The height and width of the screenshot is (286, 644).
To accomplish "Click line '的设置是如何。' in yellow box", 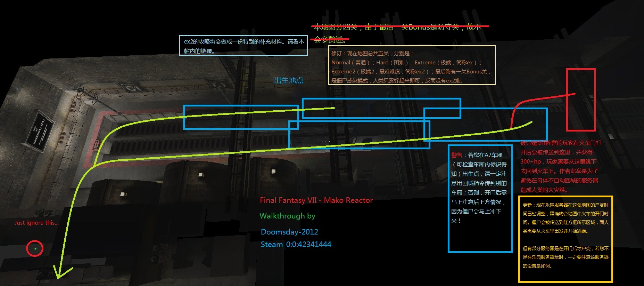I will click(537, 266).
